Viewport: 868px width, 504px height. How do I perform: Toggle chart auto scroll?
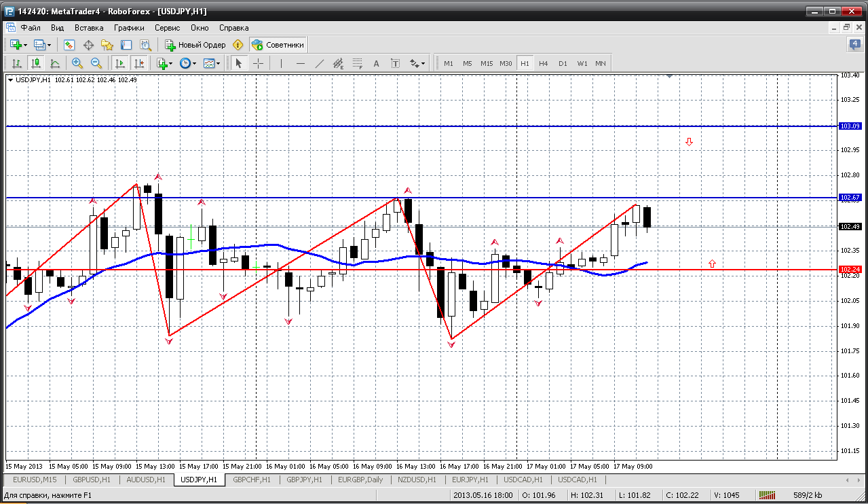click(120, 63)
